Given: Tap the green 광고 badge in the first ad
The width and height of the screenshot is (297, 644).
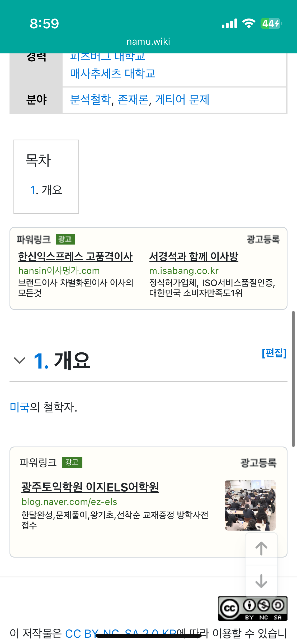Looking at the screenshot, I should [x=65, y=239].
